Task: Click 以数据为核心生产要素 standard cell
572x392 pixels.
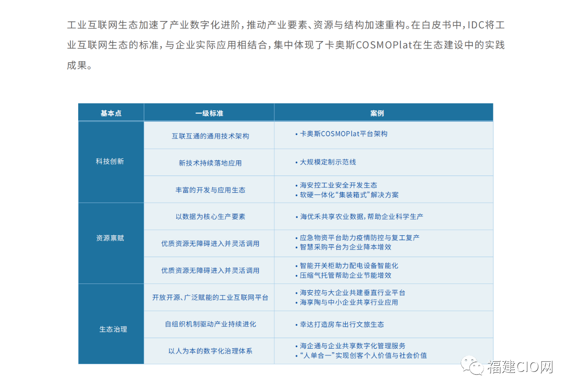Action: 209,217
